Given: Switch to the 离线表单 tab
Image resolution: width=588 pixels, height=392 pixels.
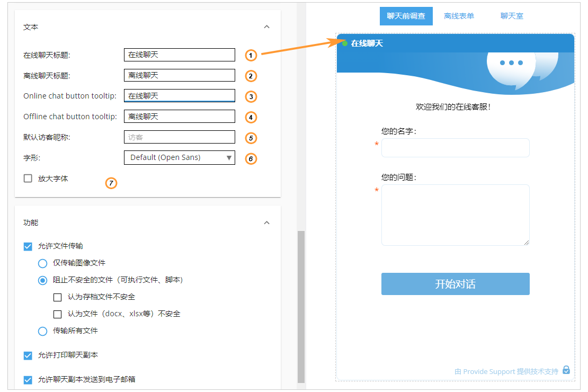Looking at the screenshot, I should click(459, 16).
